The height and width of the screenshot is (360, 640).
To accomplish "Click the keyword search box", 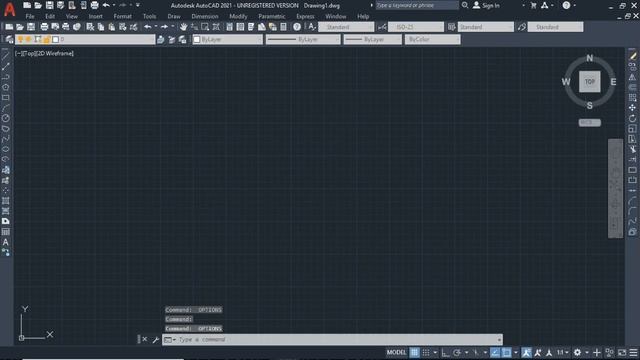I will click(x=417, y=5).
